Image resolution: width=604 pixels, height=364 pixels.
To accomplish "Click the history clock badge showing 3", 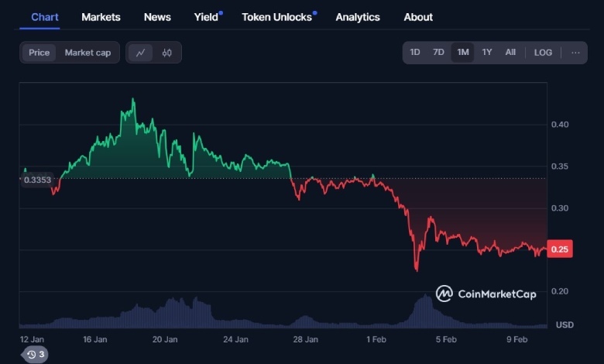I will (36, 355).
